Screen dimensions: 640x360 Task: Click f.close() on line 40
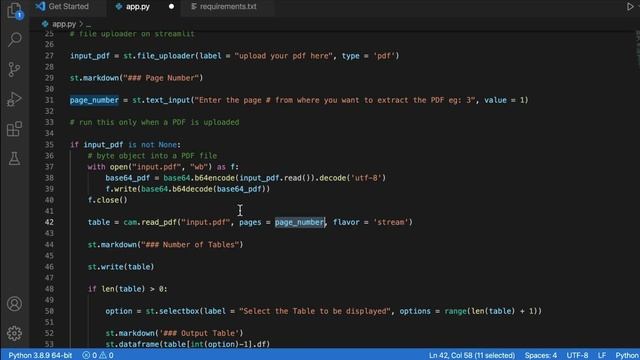108,200
